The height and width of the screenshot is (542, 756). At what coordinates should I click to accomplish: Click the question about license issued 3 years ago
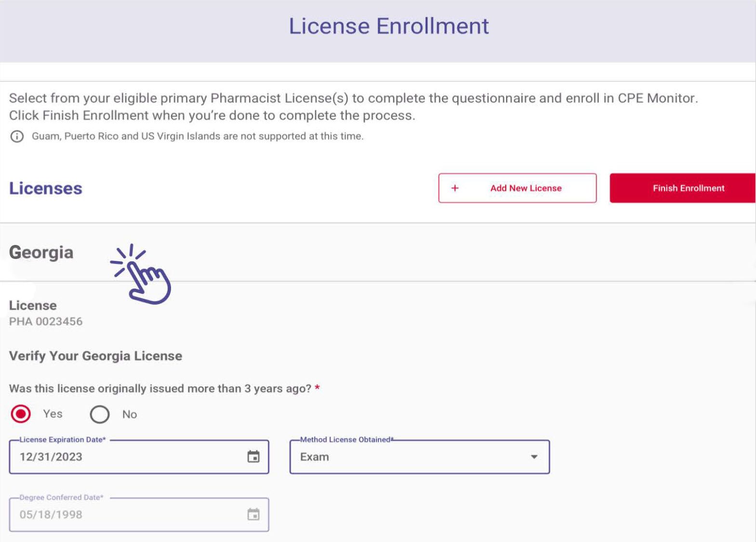[160, 389]
